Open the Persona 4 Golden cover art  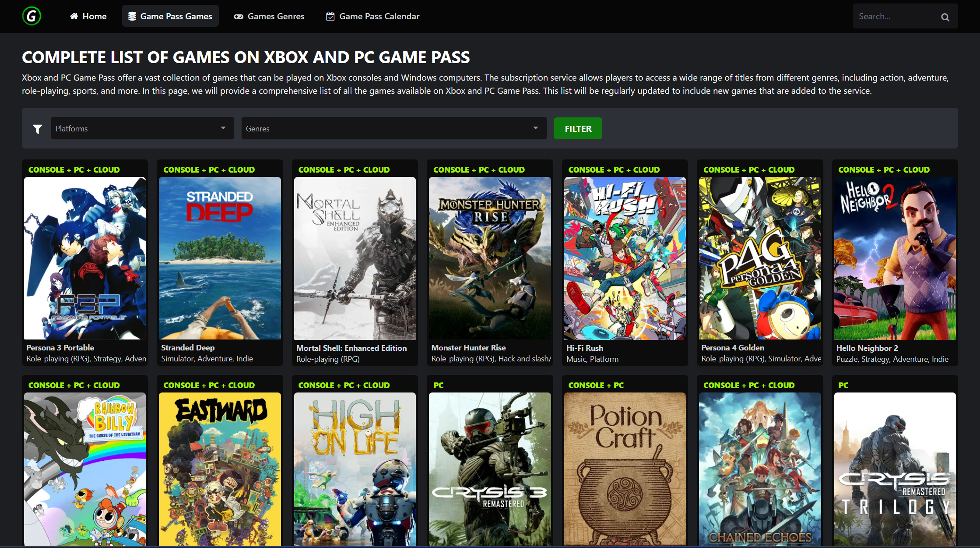tap(760, 258)
